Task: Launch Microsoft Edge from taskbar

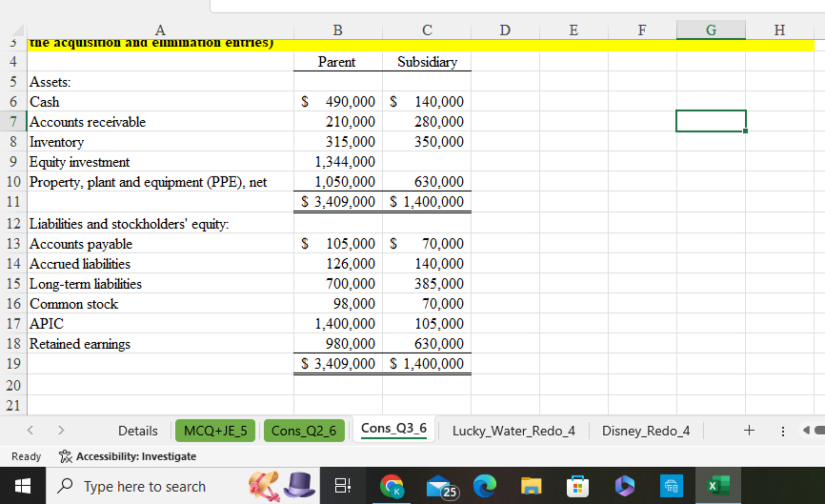Action: pos(485,486)
